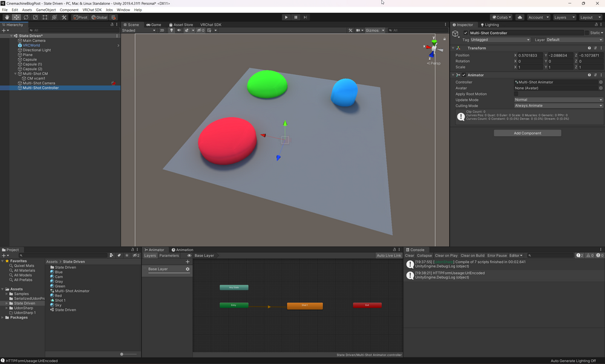Select the Rect Transform tool
The image size is (605, 364).
point(44,17)
